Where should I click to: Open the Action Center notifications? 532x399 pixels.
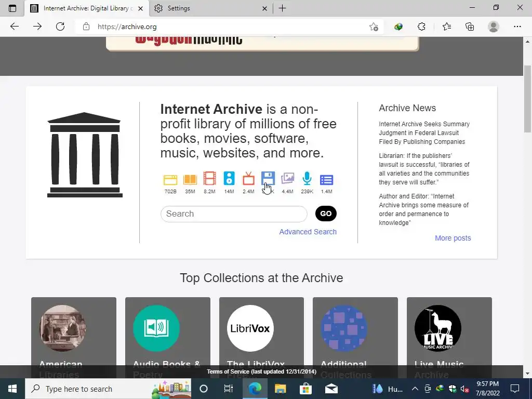(x=515, y=389)
